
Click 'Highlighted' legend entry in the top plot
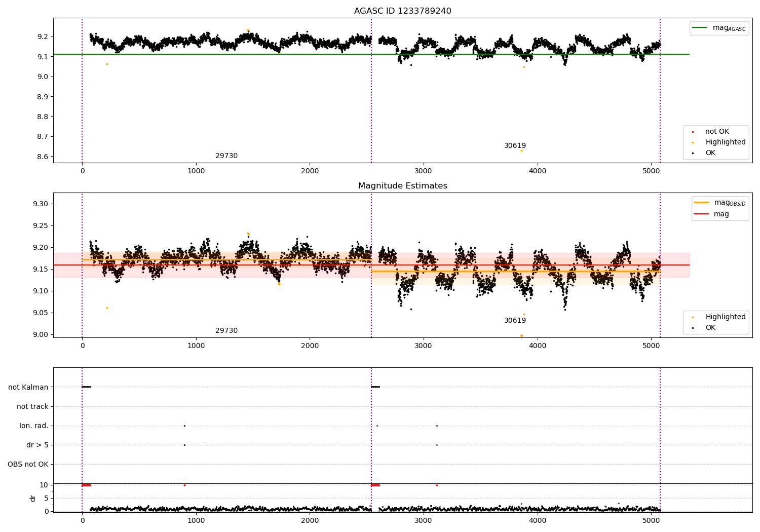pyautogui.click(x=725, y=142)
